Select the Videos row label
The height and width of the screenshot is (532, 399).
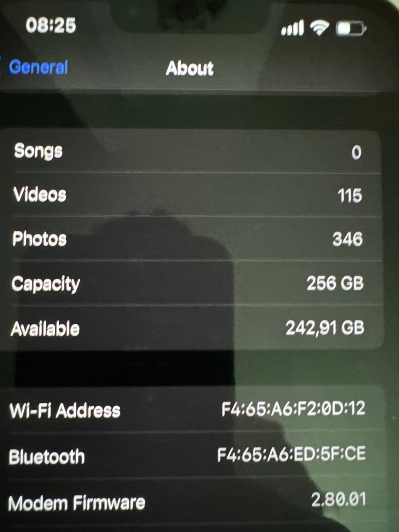click(x=40, y=195)
